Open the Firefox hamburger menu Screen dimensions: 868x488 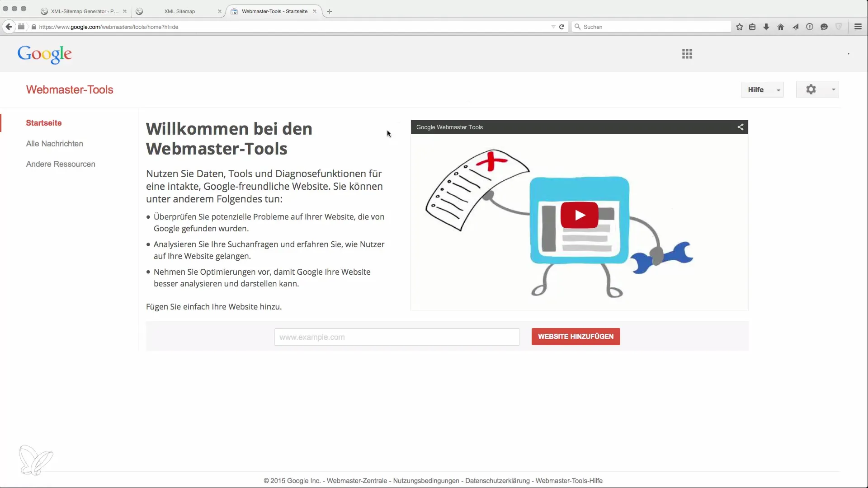click(x=858, y=27)
